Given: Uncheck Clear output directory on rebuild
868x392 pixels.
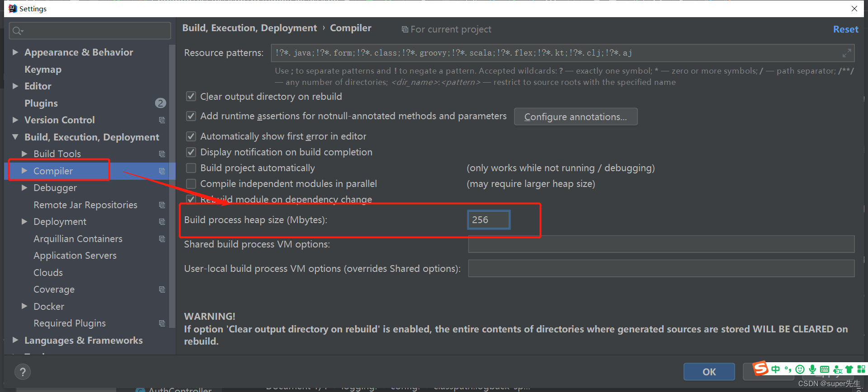Looking at the screenshot, I should click(191, 97).
